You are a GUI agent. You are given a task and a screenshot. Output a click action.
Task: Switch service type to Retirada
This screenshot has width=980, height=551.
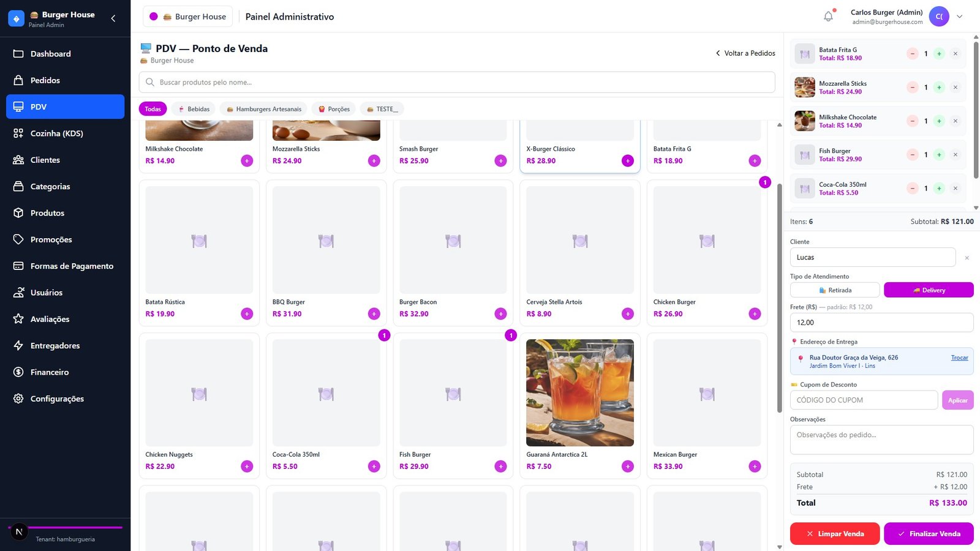[x=835, y=290]
